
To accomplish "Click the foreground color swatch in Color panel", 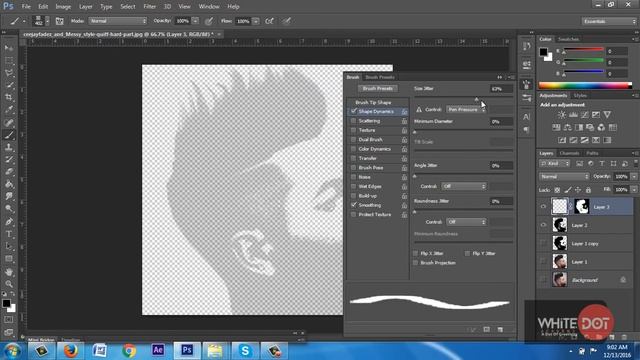I will point(543,52).
